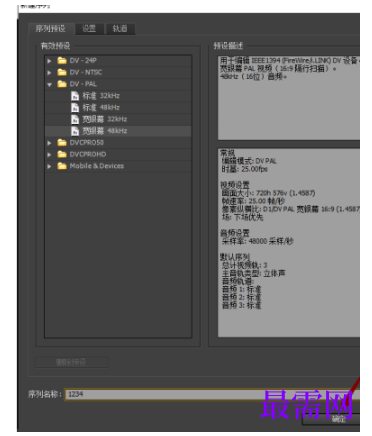
Task: Open the 轨道 tab
Action: [x=120, y=29]
